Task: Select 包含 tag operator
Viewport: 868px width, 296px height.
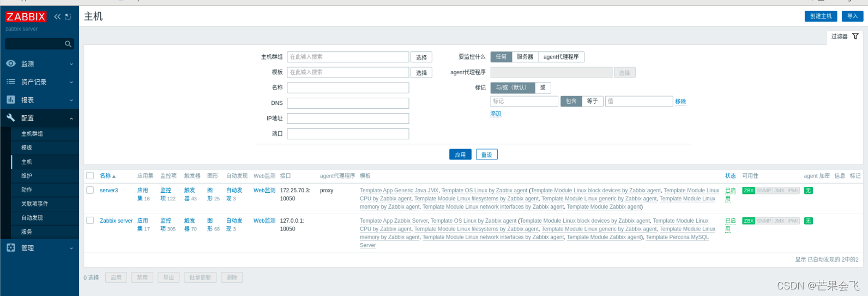Action: (x=571, y=101)
